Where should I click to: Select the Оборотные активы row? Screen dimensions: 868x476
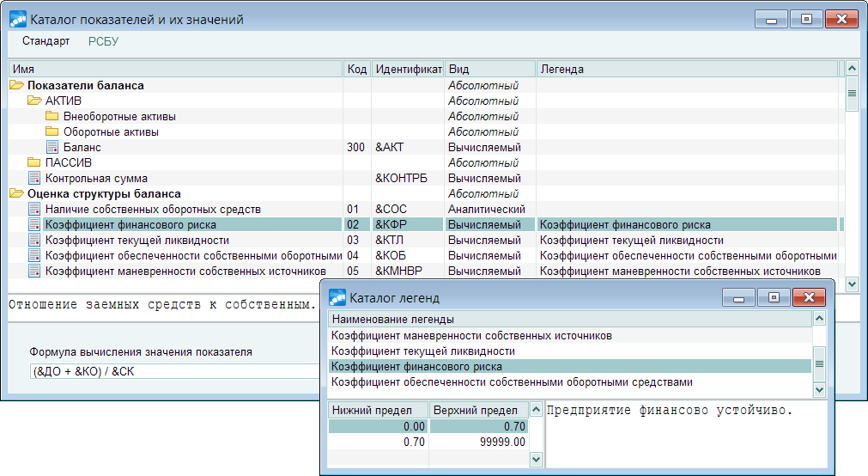click(x=111, y=131)
